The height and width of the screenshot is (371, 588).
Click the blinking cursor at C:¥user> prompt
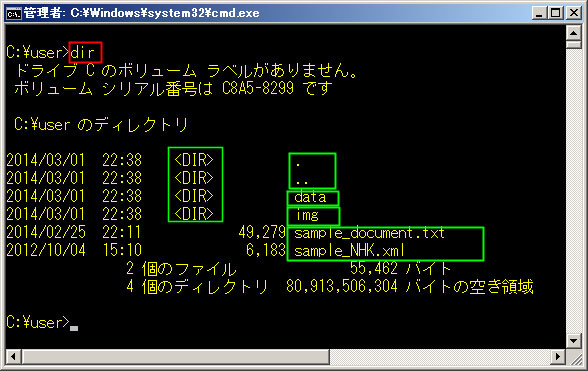tap(74, 328)
